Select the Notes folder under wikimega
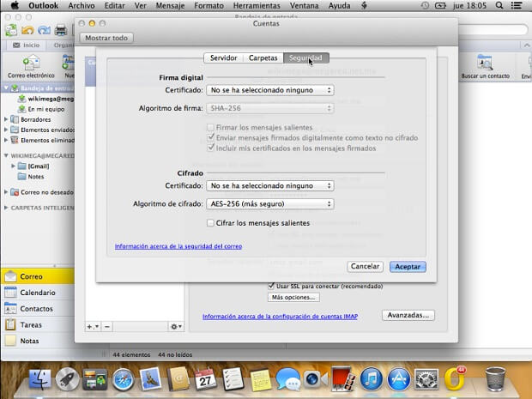This screenshot has width=532, height=399. pyautogui.click(x=36, y=177)
